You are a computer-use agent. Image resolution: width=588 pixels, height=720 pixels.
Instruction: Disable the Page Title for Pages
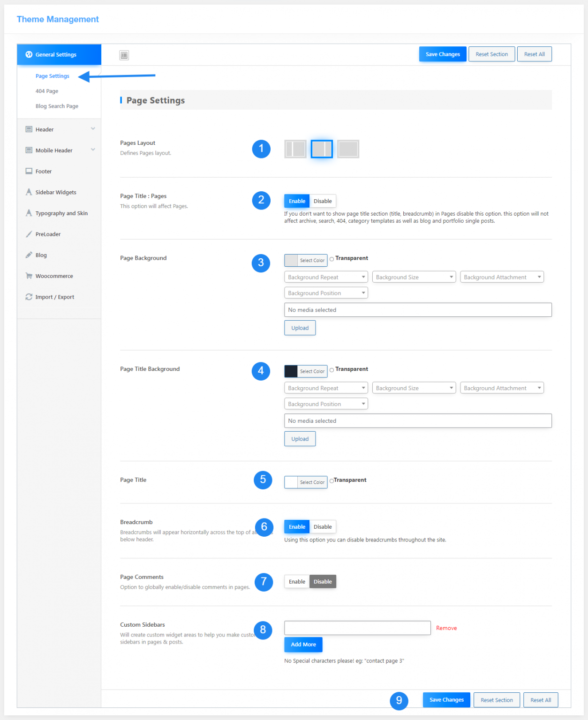point(323,201)
